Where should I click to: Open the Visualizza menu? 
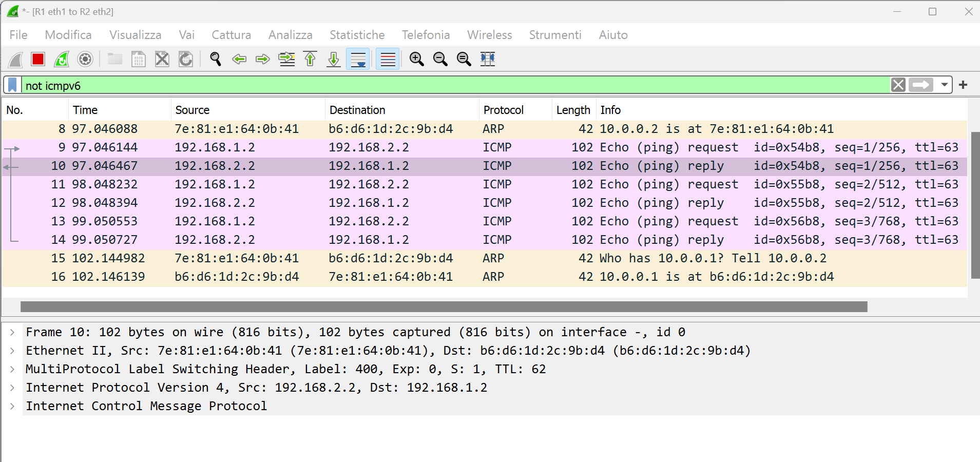point(136,35)
